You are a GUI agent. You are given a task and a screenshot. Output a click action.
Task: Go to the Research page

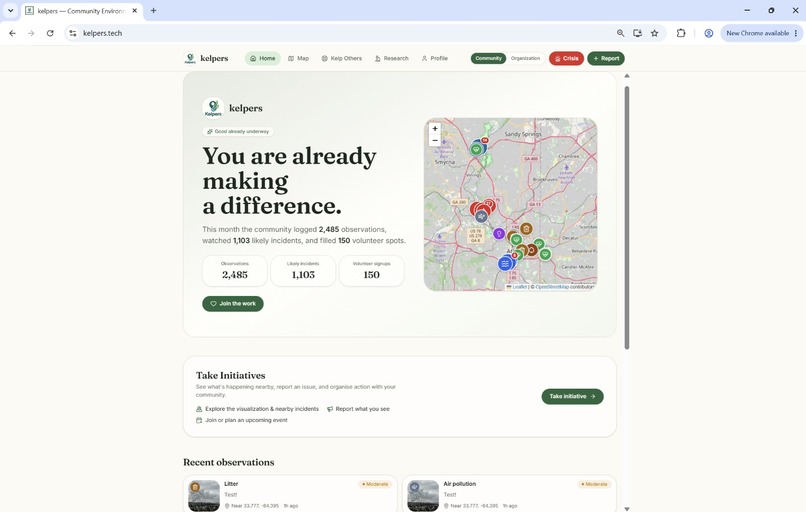tap(392, 59)
